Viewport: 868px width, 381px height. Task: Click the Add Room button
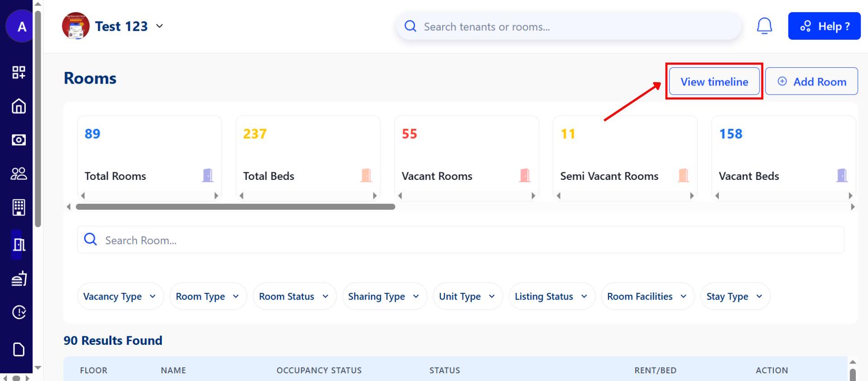(811, 82)
